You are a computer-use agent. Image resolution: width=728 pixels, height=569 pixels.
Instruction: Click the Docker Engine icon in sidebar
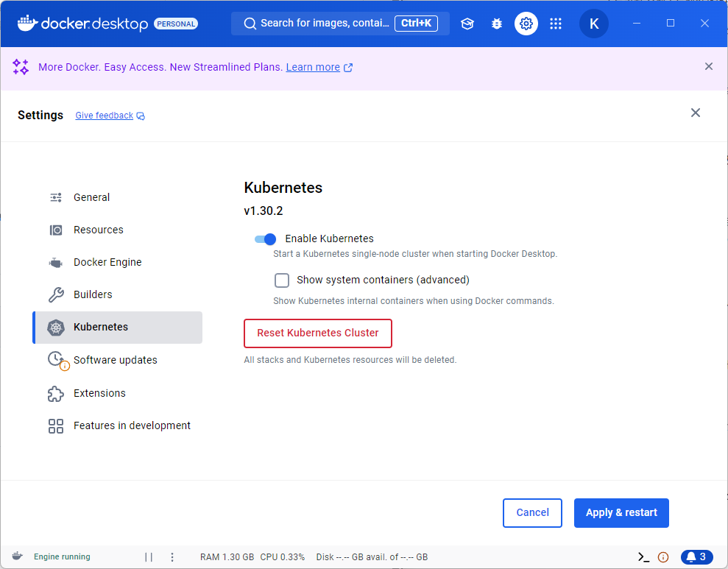tap(56, 263)
